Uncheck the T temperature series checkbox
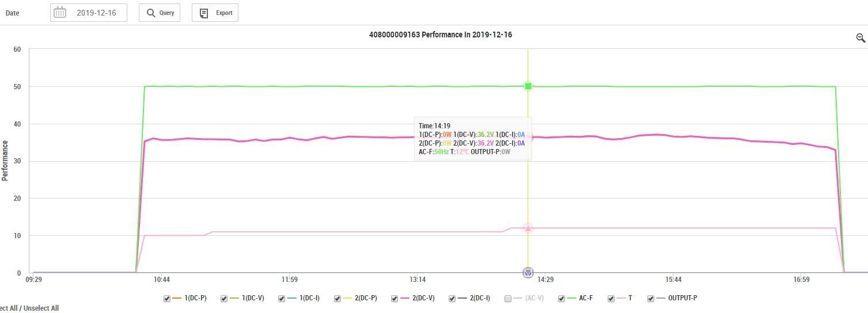 (611, 299)
